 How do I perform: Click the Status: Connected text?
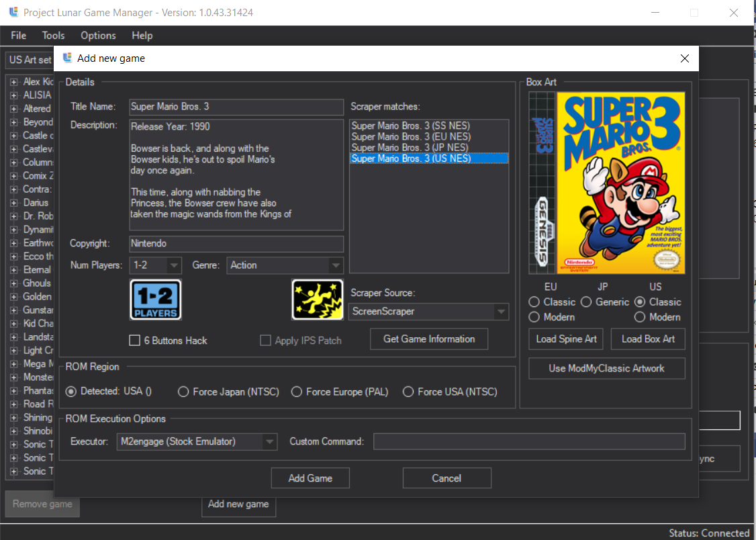[x=709, y=533]
